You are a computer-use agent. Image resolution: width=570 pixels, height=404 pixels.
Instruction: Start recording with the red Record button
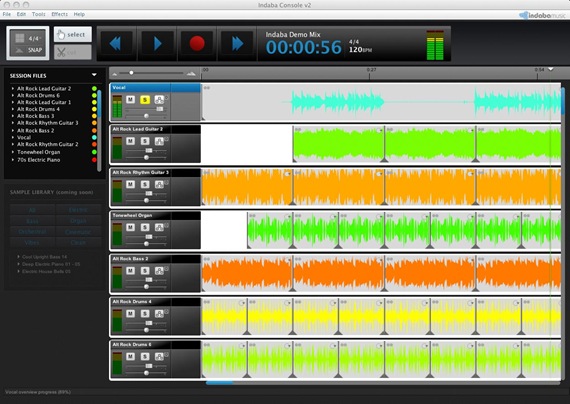point(197,44)
